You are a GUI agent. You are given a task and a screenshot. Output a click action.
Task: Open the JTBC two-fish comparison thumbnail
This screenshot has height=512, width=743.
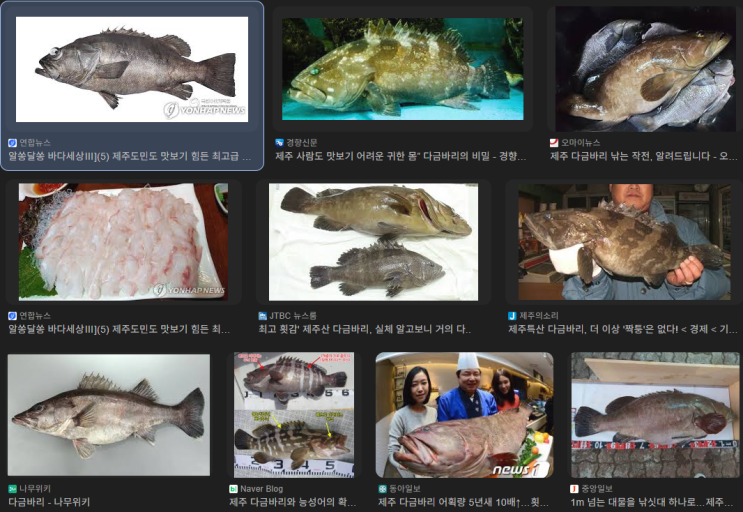click(x=373, y=242)
